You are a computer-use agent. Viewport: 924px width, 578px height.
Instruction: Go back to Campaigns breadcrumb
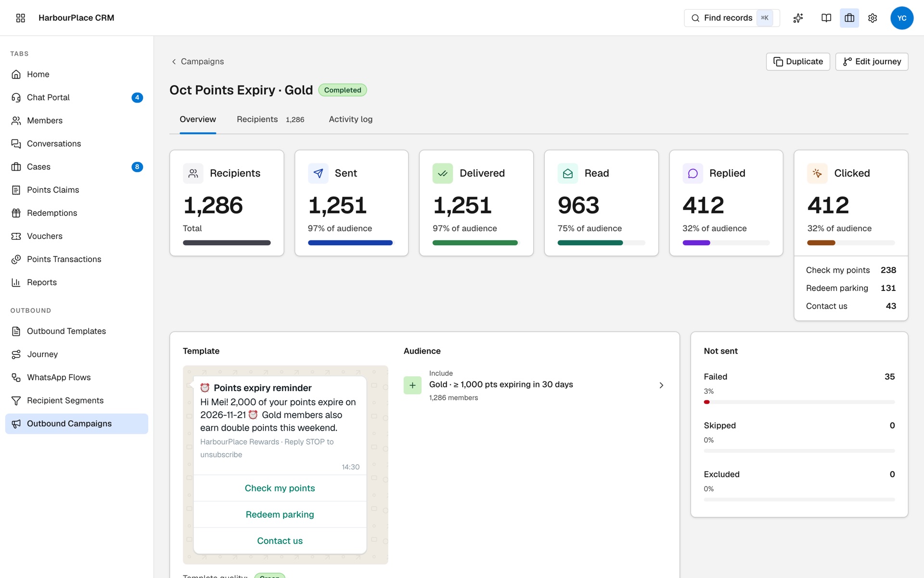[x=198, y=62]
